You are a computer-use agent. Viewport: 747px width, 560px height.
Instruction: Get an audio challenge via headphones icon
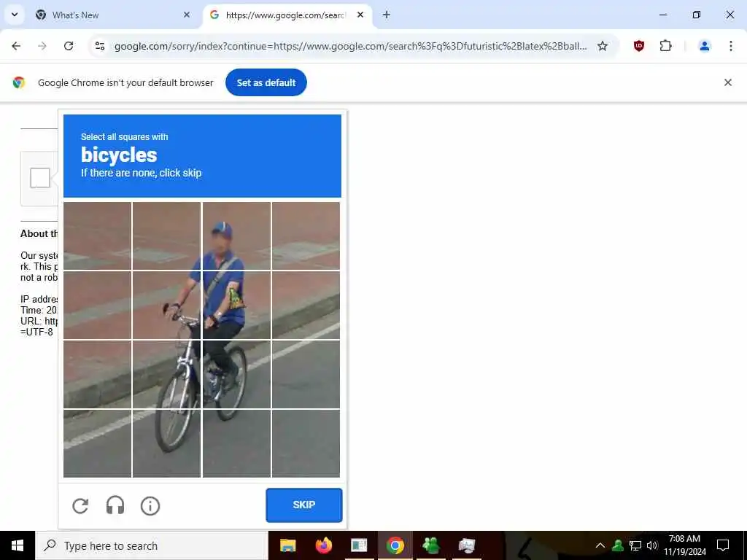tap(115, 505)
